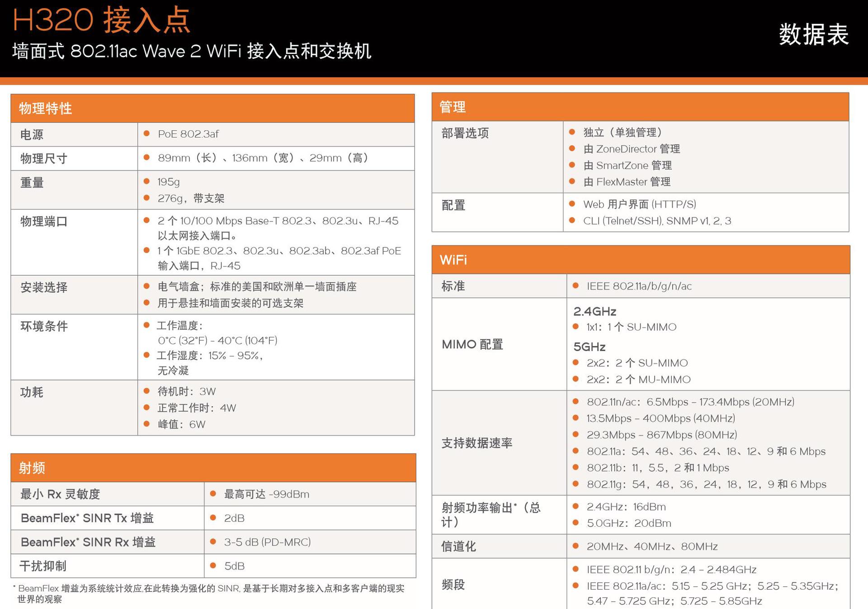This screenshot has height=609, width=868.
Task: Click the H320 接入点 title
Action: (101, 20)
